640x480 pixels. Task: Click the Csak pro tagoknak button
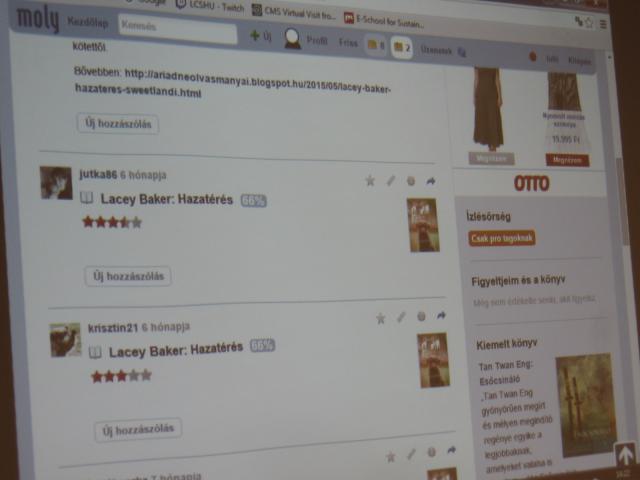pyautogui.click(x=502, y=238)
